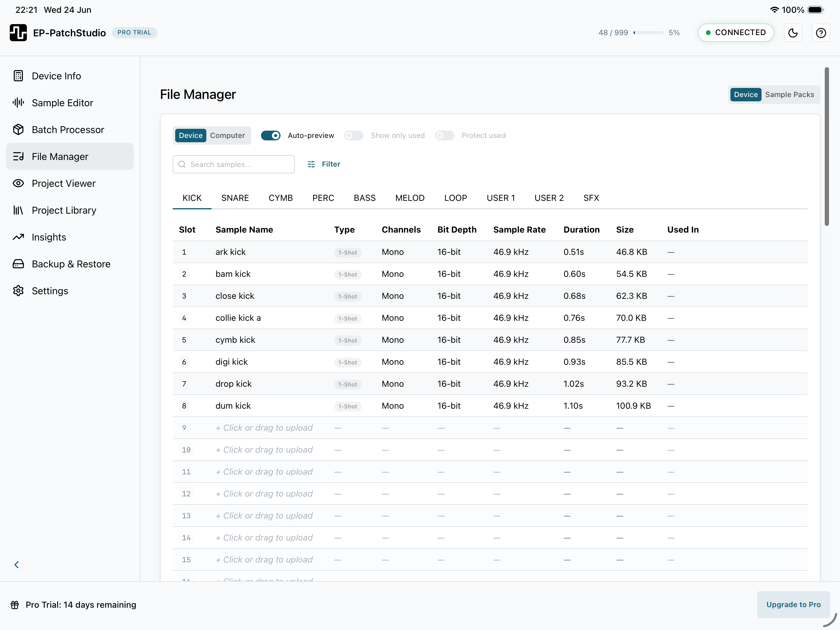Switch the source to Computer
The height and width of the screenshot is (630, 840).
click(227, 136)
